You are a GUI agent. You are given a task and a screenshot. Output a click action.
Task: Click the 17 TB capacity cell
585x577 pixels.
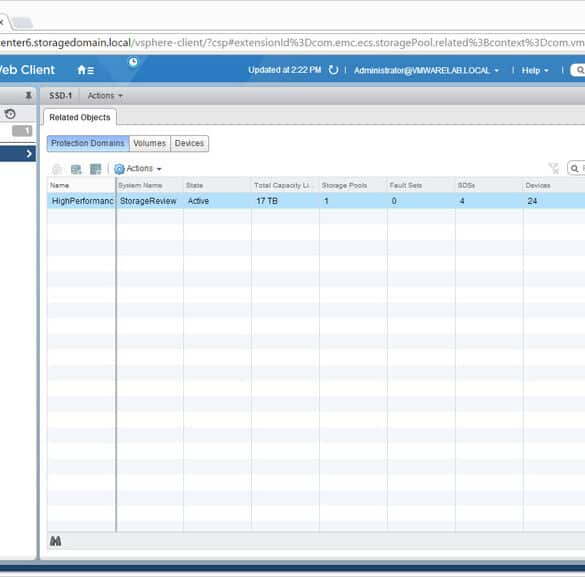click(x=285, y=201)
